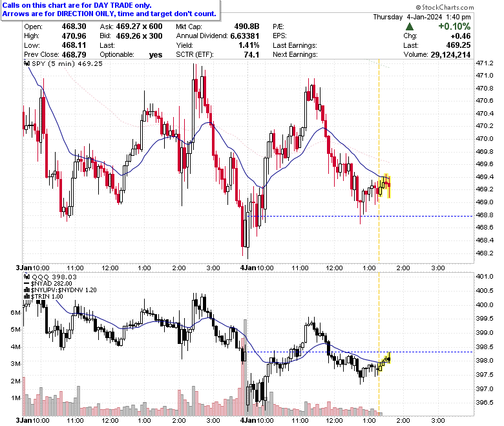Click the Volume value 29,124,214
504x426 pixels.
[x=450, y=55]
